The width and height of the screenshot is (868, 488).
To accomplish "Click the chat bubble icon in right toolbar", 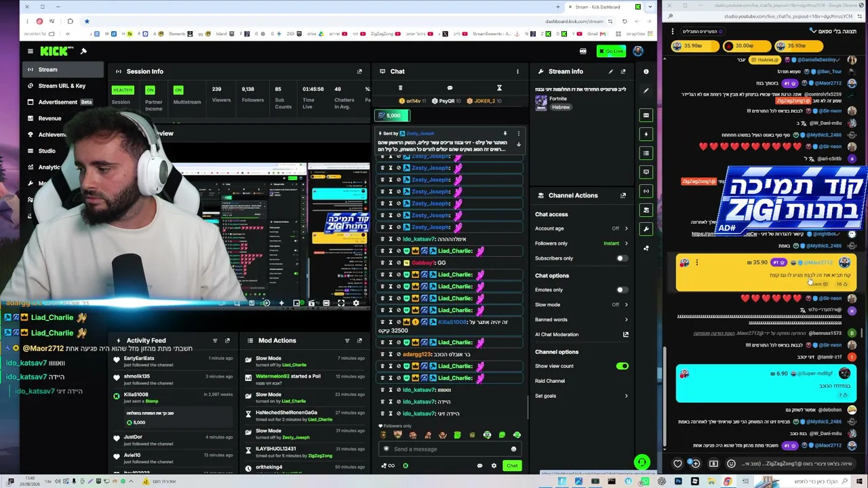I will (x=646, y=172).
